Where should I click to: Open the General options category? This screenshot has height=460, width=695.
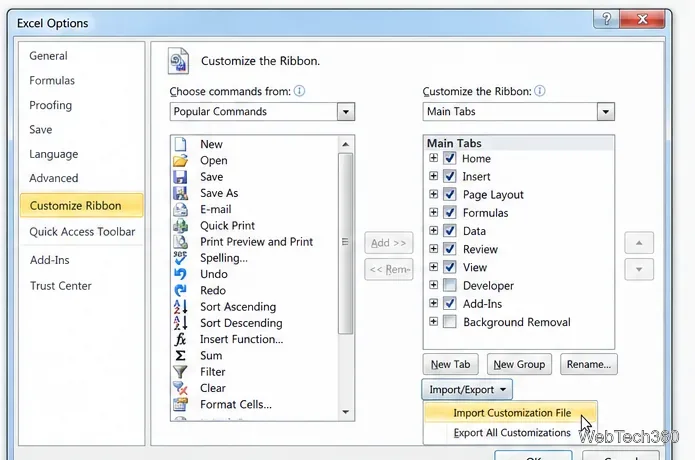click(x=48, y=56)
